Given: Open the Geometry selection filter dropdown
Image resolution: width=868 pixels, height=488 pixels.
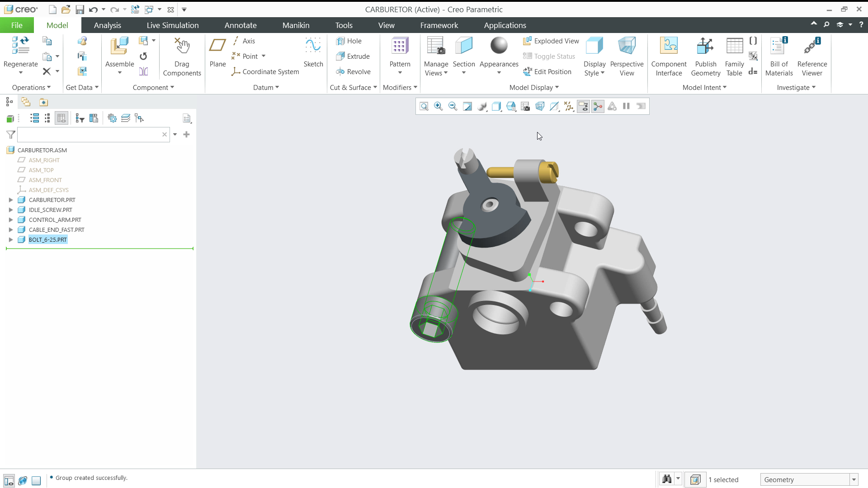Looking at the screenshot, I should [x=854, y=480].
